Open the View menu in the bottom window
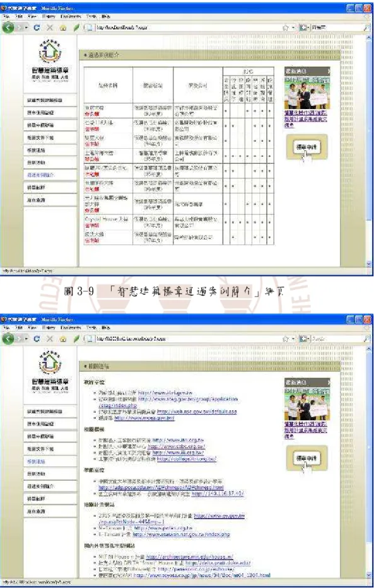Image resolution: width=374 pixels, height=588 pixels. point(33,328)
